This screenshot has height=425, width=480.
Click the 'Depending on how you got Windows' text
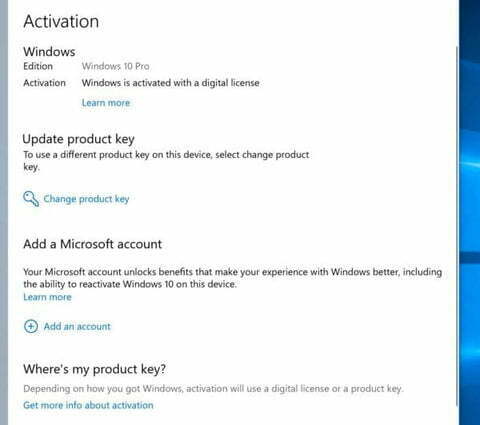(213, 389)
